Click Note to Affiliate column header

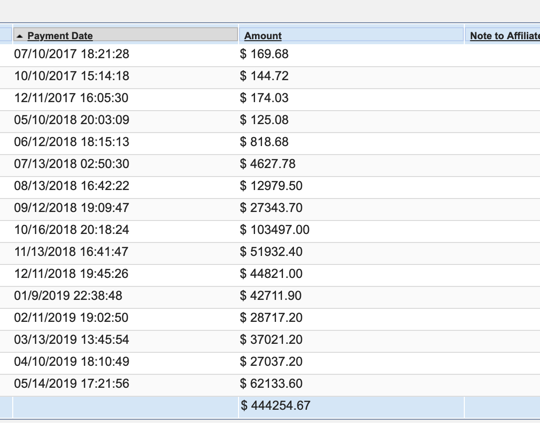click(505, 35)
